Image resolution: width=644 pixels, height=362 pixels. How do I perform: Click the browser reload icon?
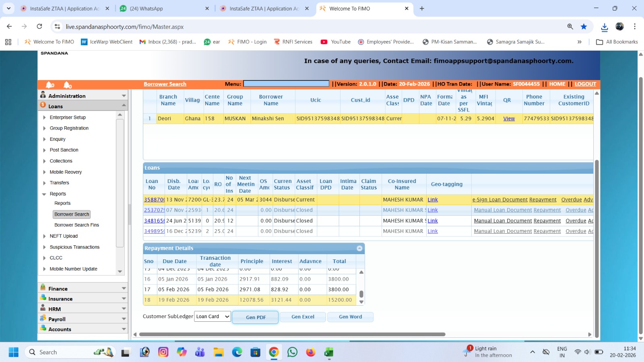click(39, 27)
